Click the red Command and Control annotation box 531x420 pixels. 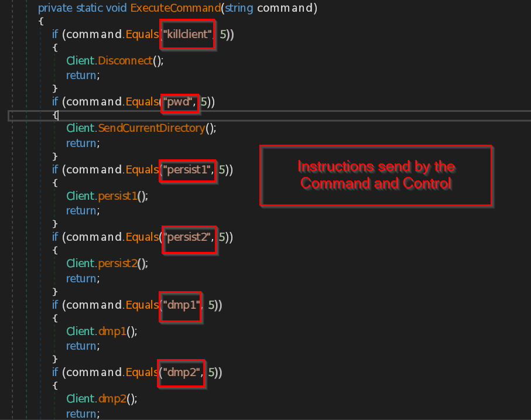click(x=376, y=175)
